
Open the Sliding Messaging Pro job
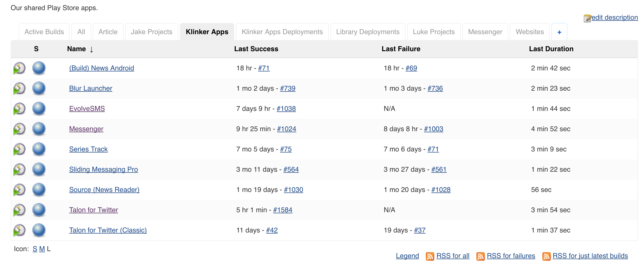104,170
